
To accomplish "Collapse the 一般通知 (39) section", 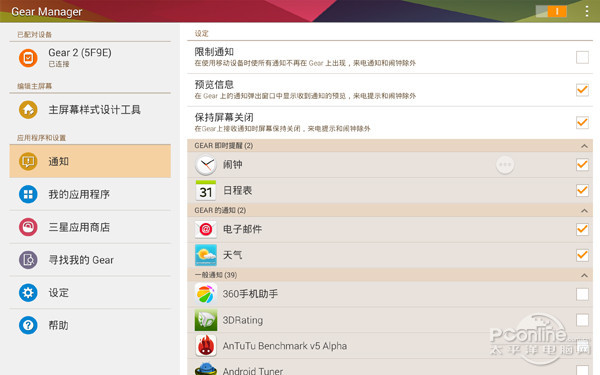I will coord(584,275).
